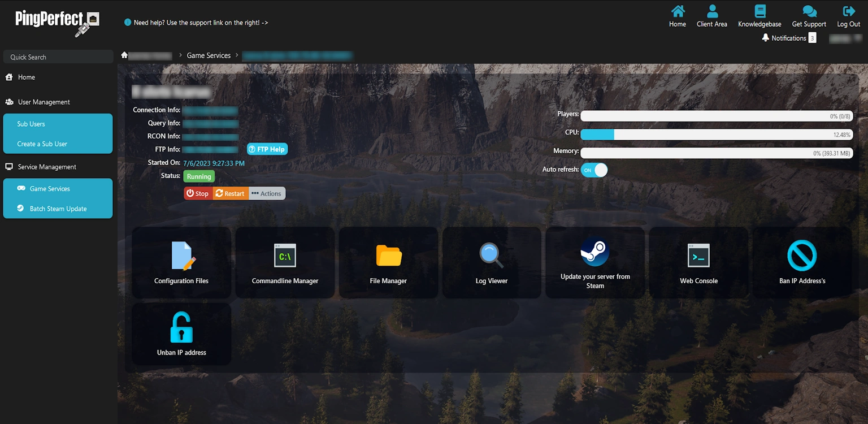Image resolution: width=868 pixels, height=424 pixels.
Task: Click the Steam update server icon
Action: 595,252
